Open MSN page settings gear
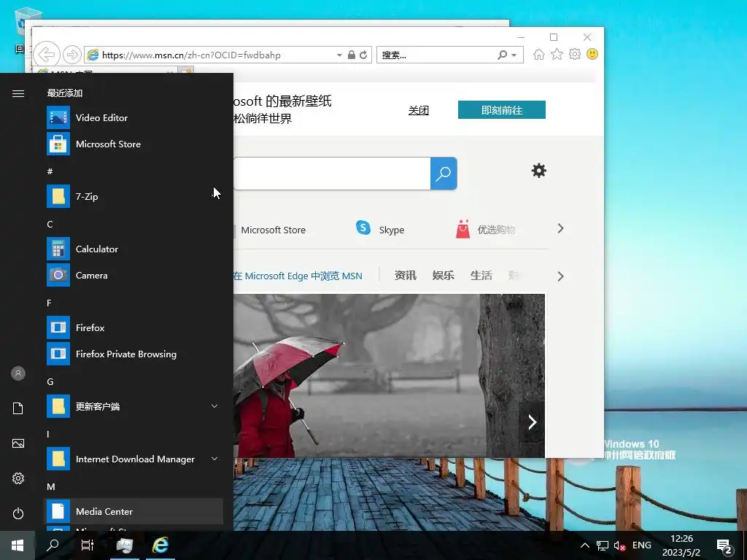 click(x=539, y=171)
